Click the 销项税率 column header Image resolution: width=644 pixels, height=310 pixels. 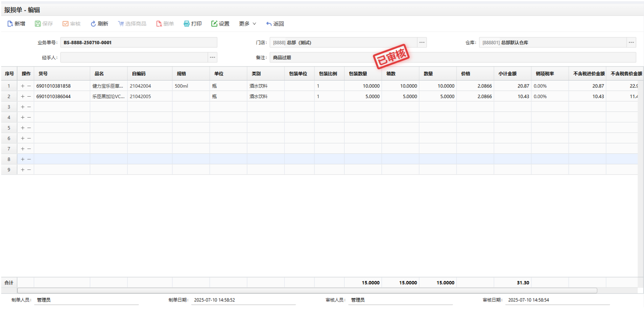click(x=550, y=74)
